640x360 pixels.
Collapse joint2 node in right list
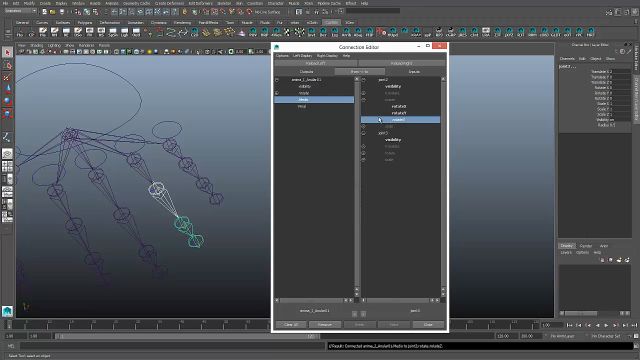point(364,80)
